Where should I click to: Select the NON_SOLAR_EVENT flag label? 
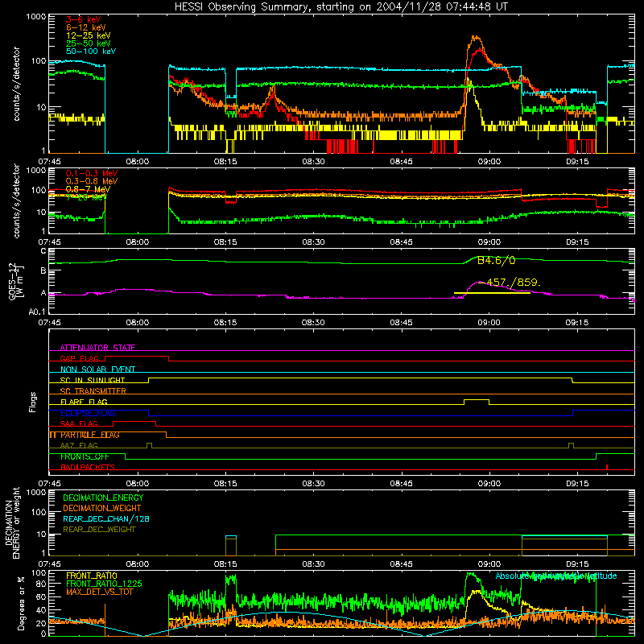tap(97, 369)
